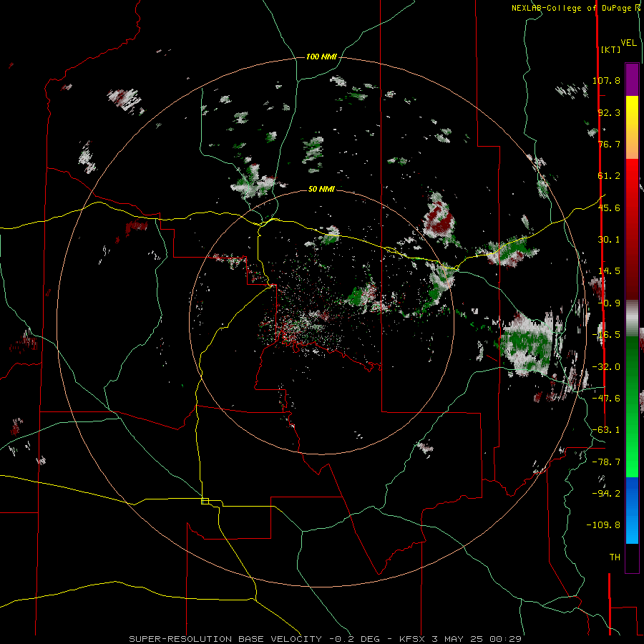Viewport: 644px width, 644px height.
Task: Click the 45.6 legend value
Action: pos(609,208)
